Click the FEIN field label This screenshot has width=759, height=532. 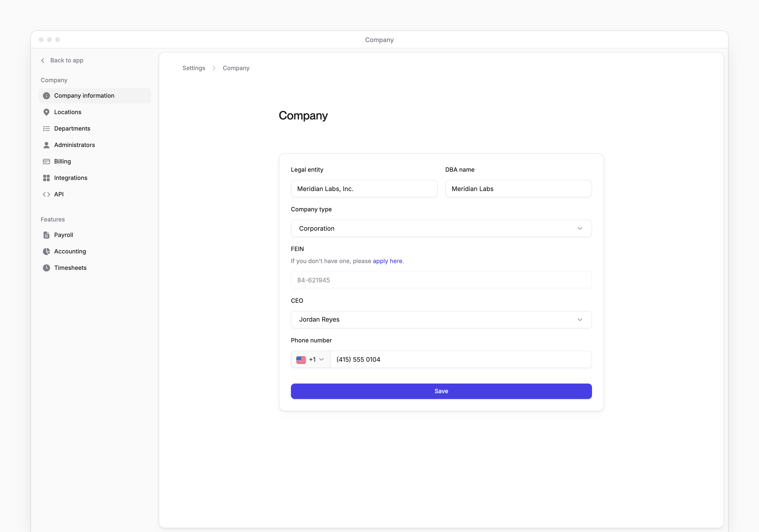tap(297, 249)
